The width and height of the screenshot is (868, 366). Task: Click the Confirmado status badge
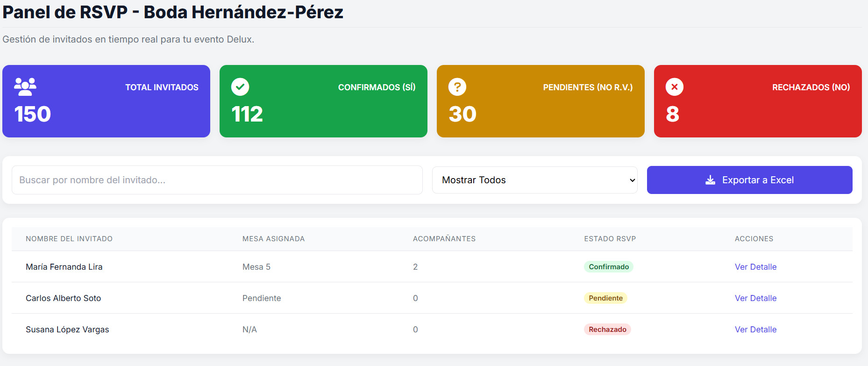[x=608, y=267]
